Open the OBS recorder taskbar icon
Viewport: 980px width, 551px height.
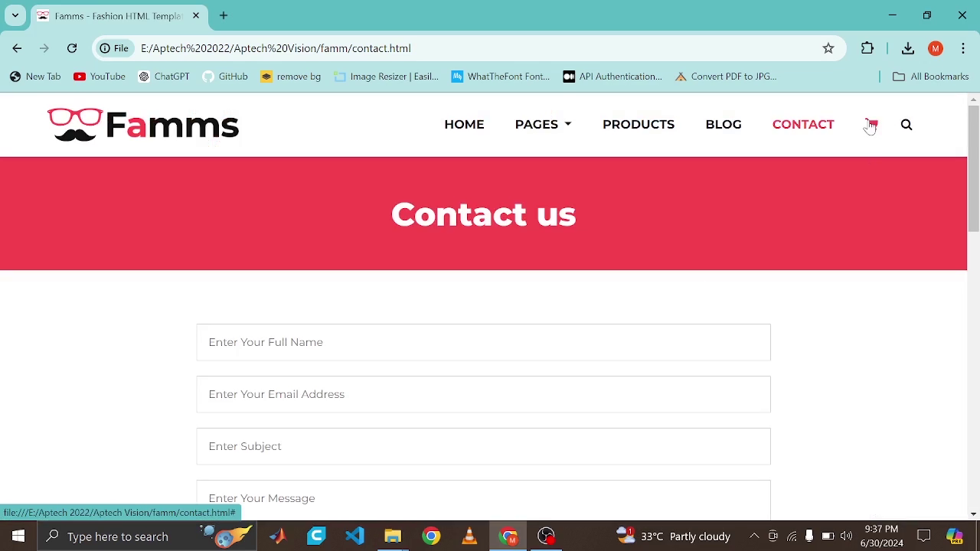click(x=547, y=536)
